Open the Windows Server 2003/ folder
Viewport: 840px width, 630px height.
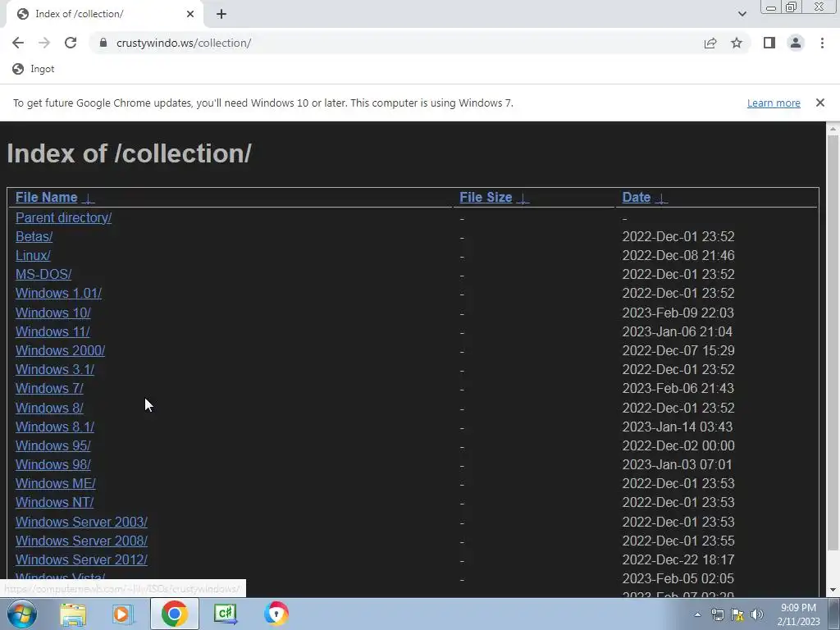point(81,522)
